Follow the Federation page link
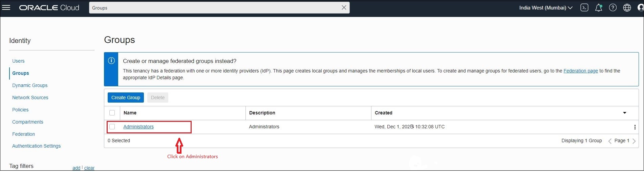The image size is (644, 172). [581, 71]
